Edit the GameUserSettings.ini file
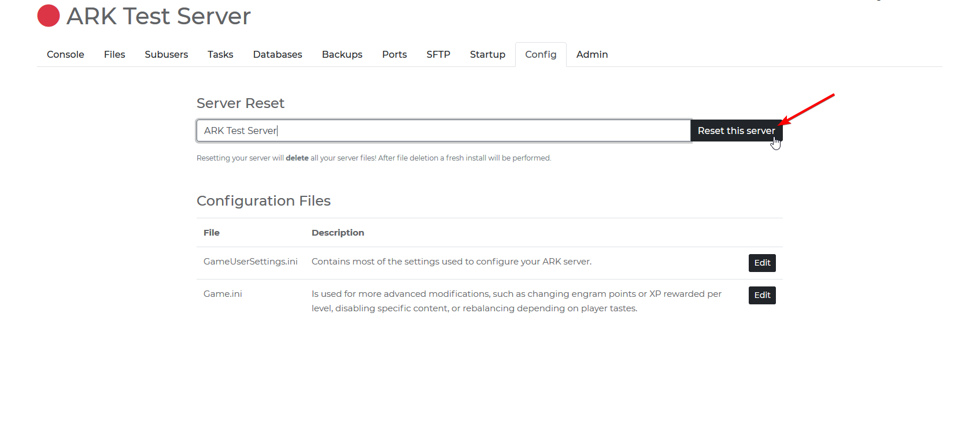The image size is (980, 421). pyautogui.click(x=762, y=263)
